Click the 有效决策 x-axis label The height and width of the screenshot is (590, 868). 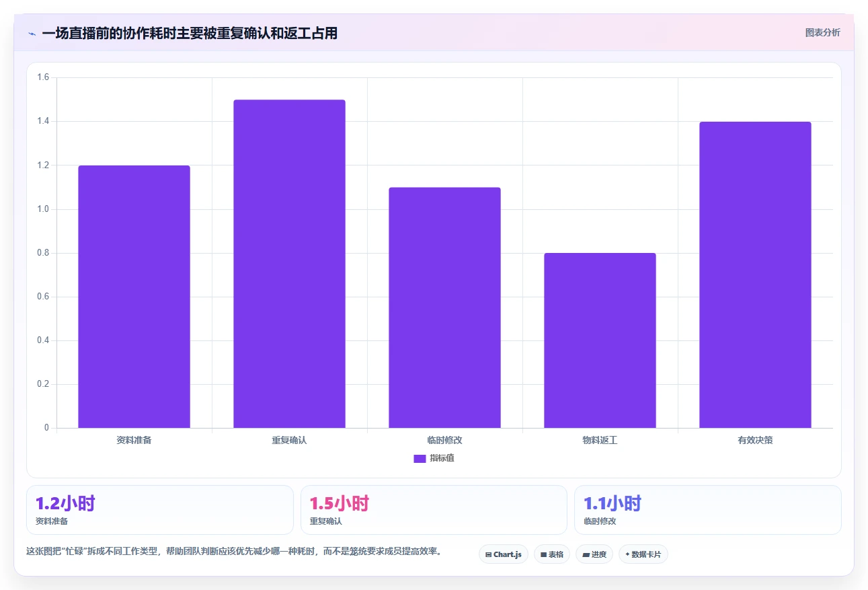[x=755, y=441]
